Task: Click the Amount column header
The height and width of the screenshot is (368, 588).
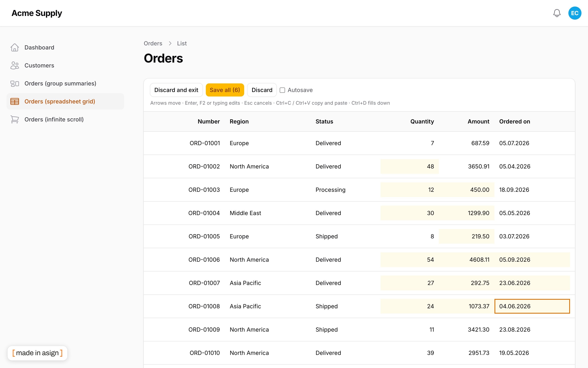Action: pyautogui.click(x=478, y=121)
